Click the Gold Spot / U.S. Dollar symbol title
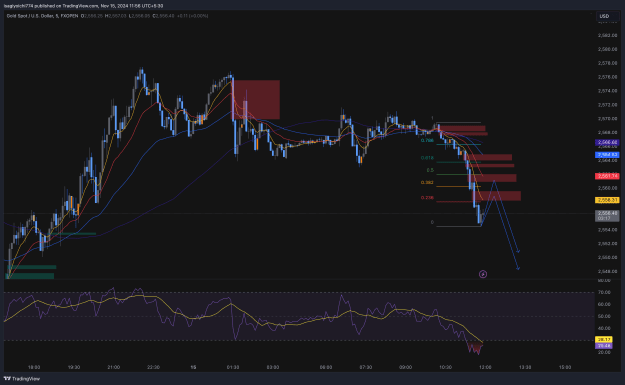 [42, 16]
